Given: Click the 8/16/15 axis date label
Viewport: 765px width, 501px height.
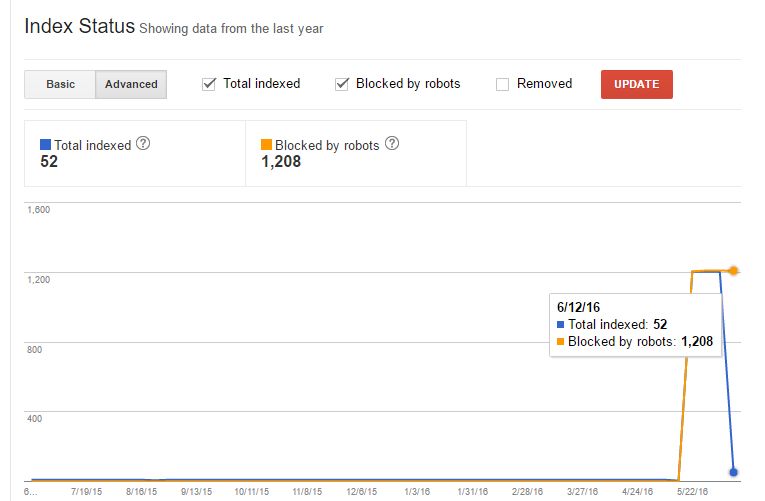Looking at the screenshot, I should tap(141, 492).
